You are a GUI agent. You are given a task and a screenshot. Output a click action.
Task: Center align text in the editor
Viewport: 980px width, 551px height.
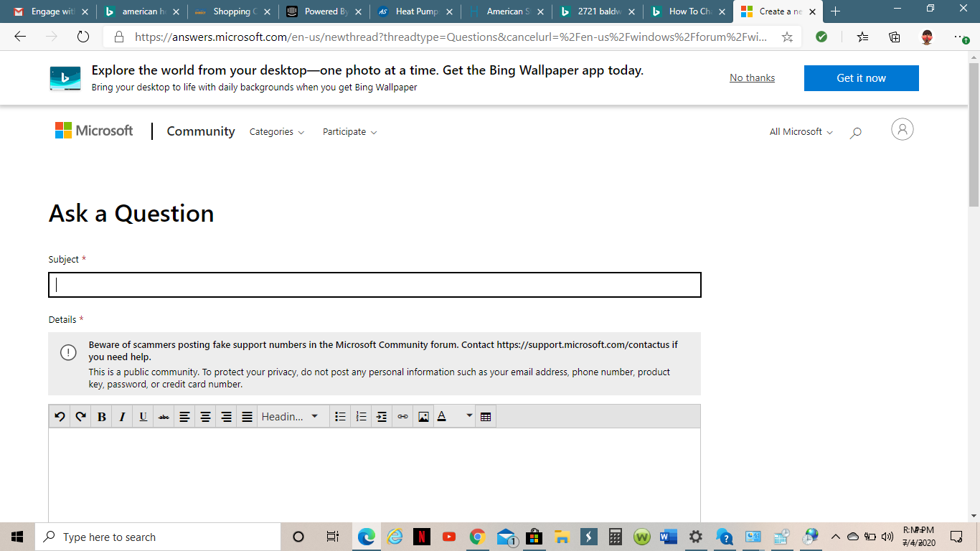[205, 417]
